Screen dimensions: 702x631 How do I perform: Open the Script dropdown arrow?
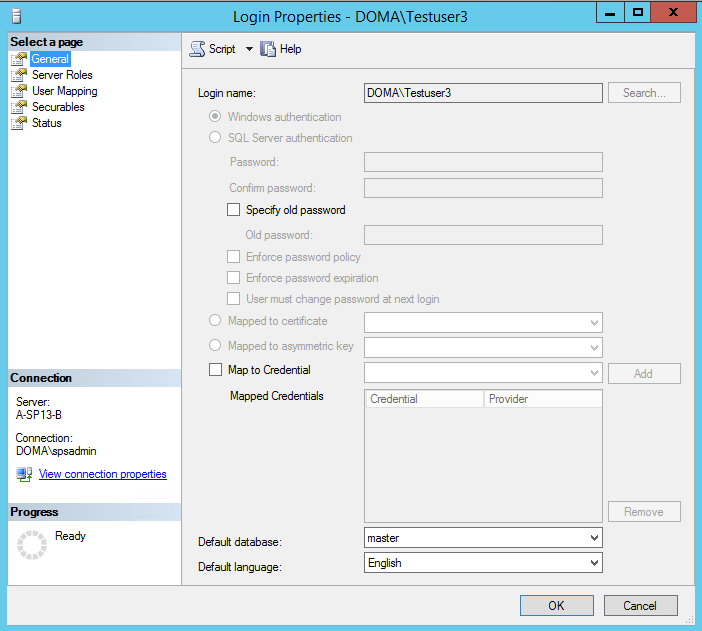(249, 49)
